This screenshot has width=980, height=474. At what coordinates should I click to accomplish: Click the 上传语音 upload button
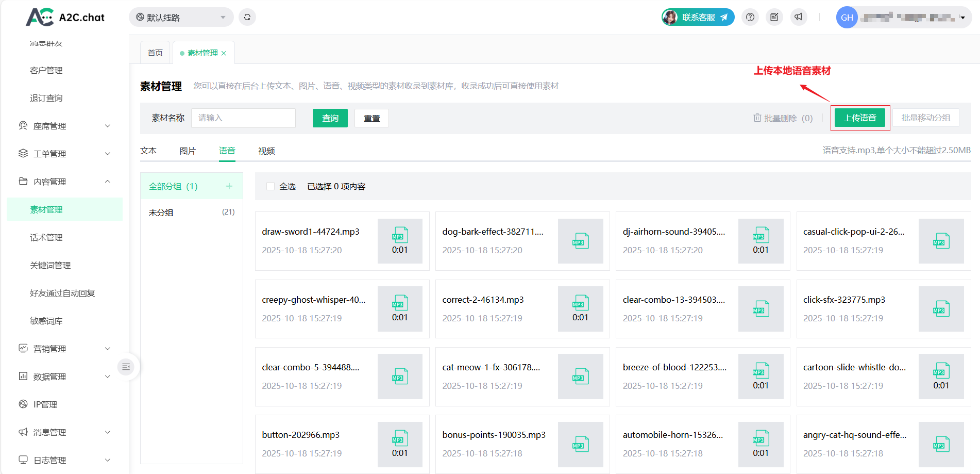(859, 118)
